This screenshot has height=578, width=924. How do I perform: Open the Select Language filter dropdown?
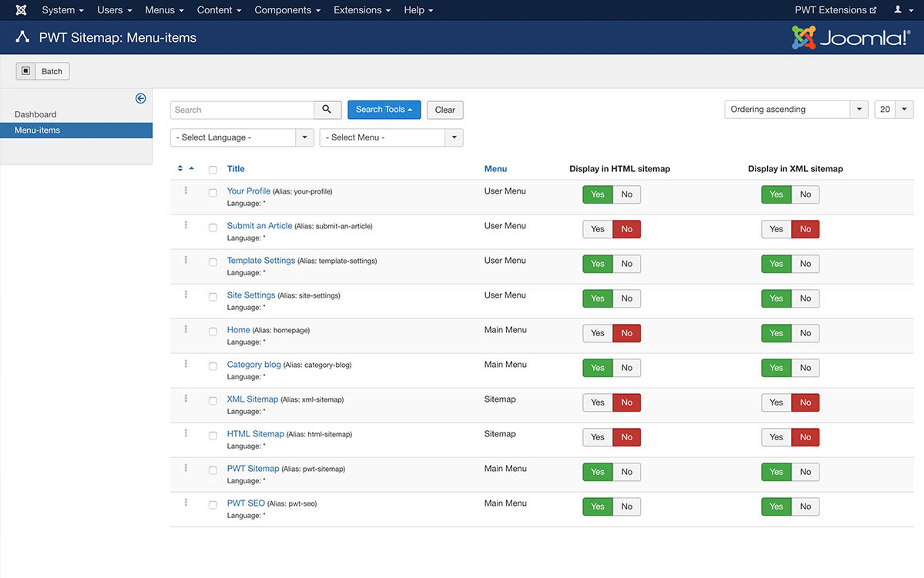point(242,138)
